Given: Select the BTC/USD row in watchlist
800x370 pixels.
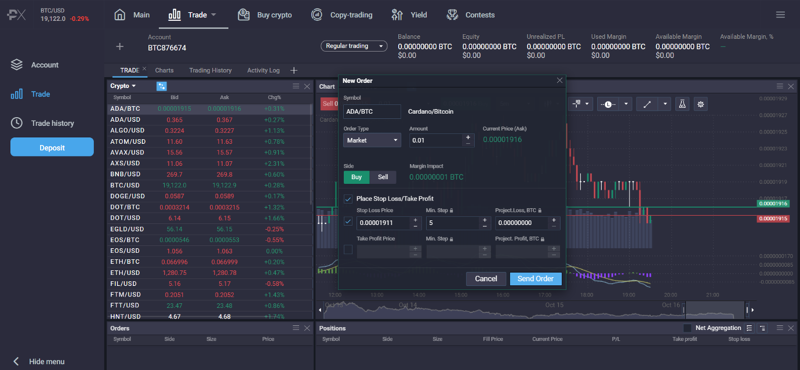Looking at the screenshot, I should point(209,185).
